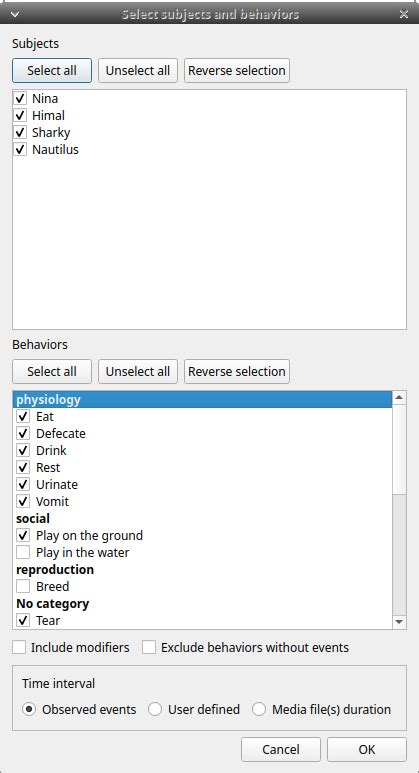Uncheck the Sharky subject

20,133
